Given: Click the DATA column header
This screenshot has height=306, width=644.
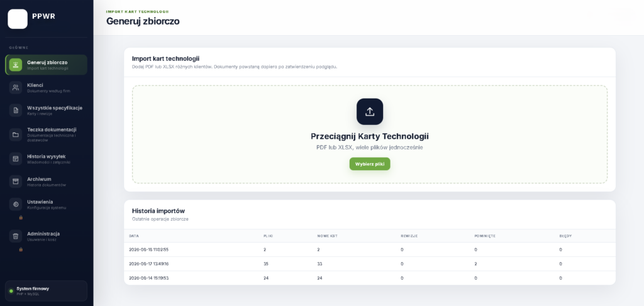Looking at the screenshot, I should pos(133,236).
